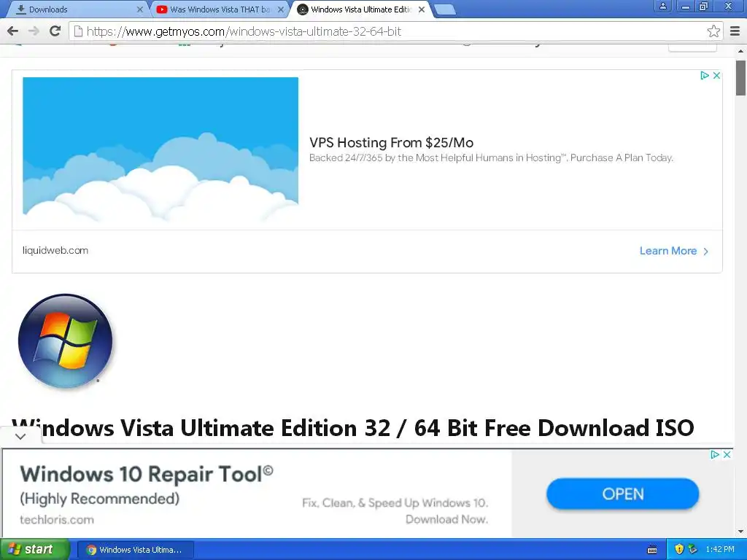
Task: Close the Windows Vista Ultimate Edition tab
Action: click(x=422, y=9)
